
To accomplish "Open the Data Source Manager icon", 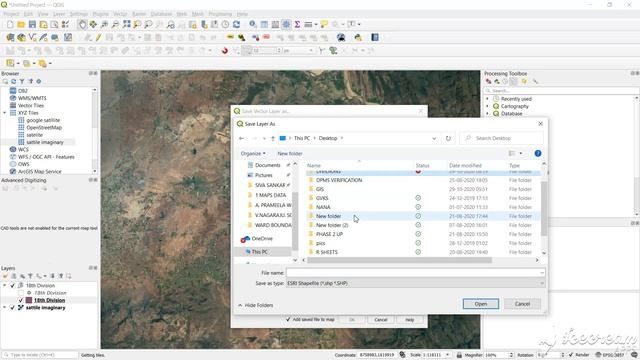I will (x=10, y=38).
